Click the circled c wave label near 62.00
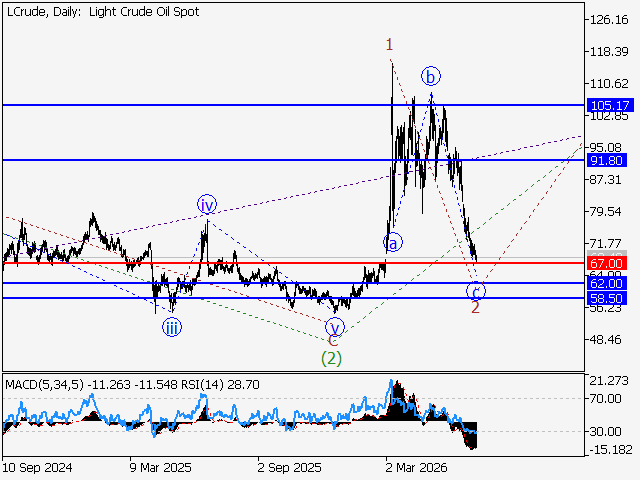640x480 pixels. (476, 291)
